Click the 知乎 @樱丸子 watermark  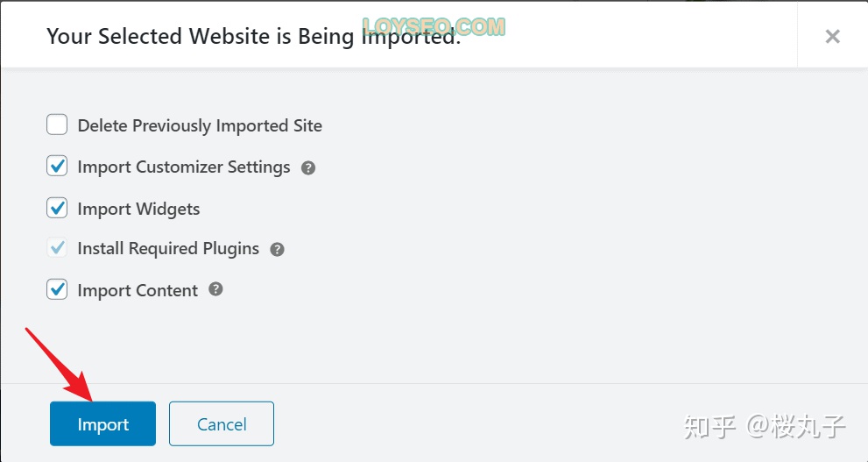(764, 427)
